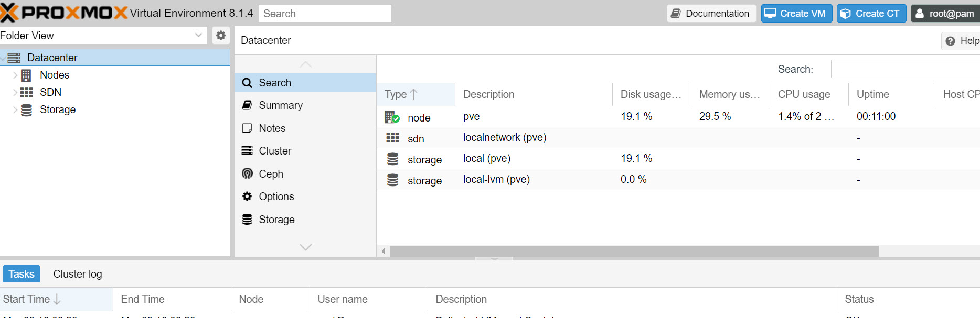Click the bottom panel collapse handle
This screenshot has height=318, width=980.
point(494,258)
